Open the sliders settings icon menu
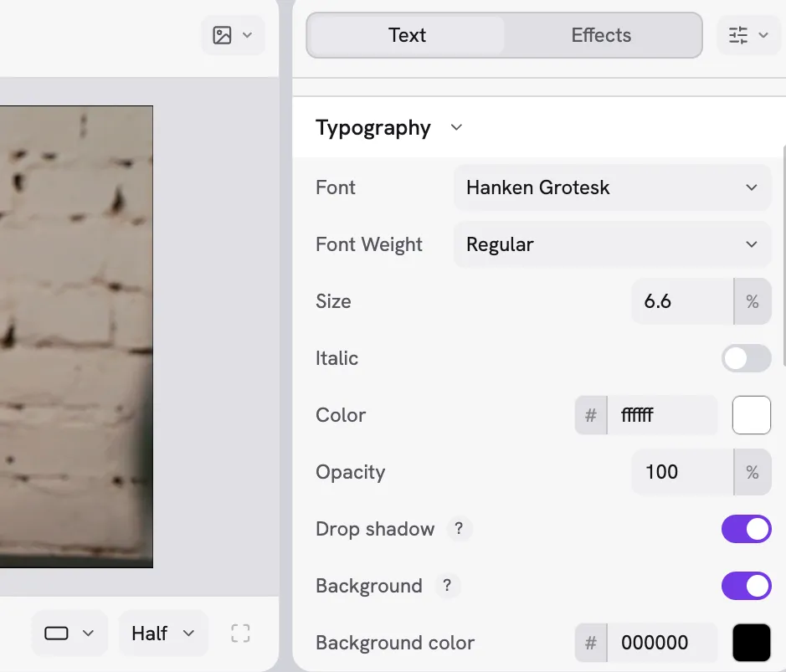The width and height of the screenshot is (786, 672). [x=748, y=35]
